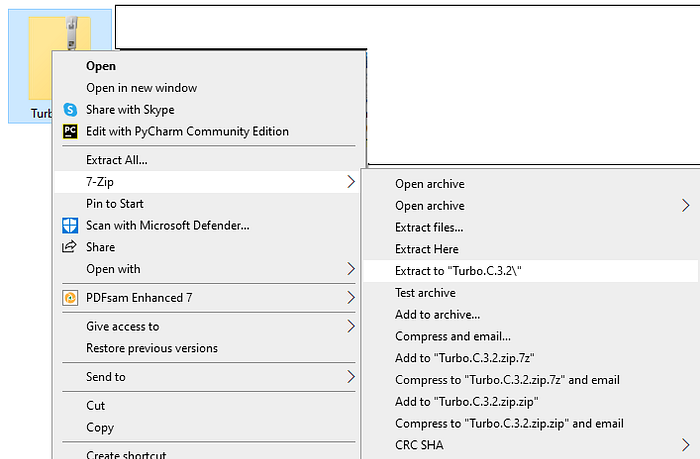Click the PyCharm icon beside Edit entry
Screen dimensions: 700x459
tap(70, 131)
